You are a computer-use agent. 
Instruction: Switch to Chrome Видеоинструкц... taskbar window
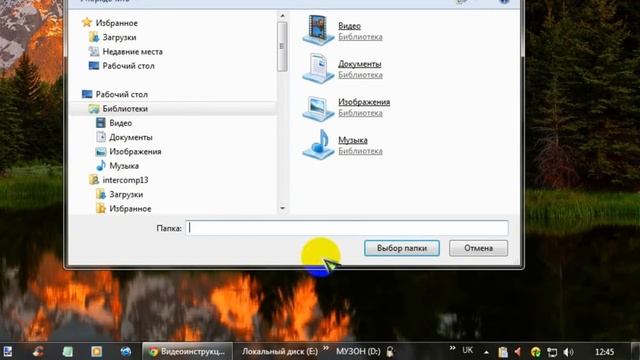tap(188, 351)
